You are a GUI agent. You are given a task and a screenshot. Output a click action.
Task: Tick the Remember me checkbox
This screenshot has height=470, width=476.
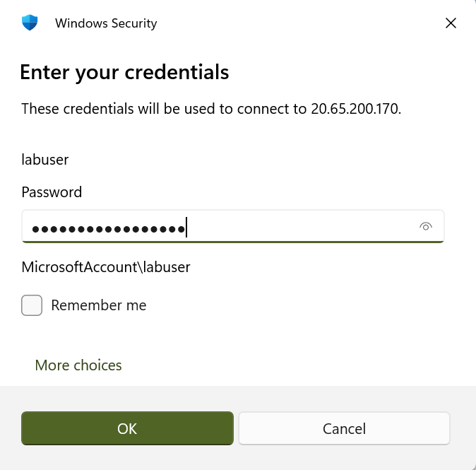(32, 305)
